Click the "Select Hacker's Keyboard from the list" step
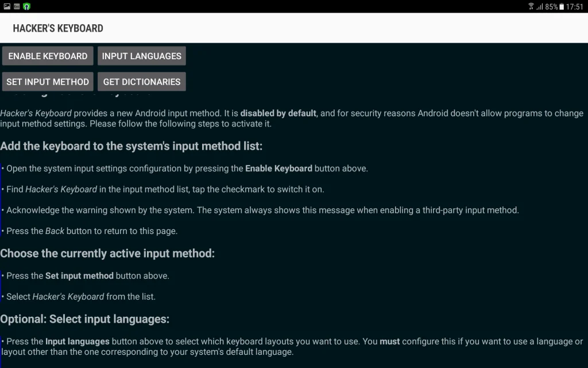 pos(81,297)
